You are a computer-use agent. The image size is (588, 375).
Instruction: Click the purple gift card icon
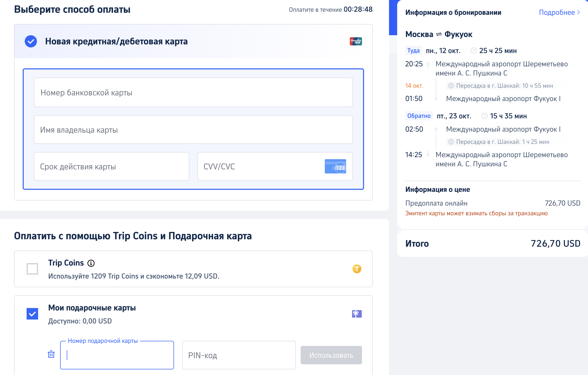(357, 314)
